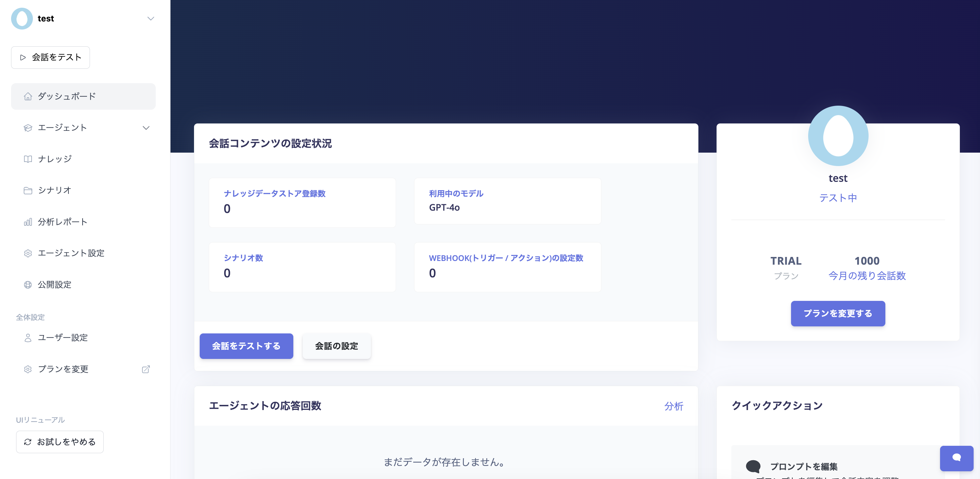Screen dimensions: 980x479
Task: Click the 会話をテスト play button
Action: click(51, 57)
